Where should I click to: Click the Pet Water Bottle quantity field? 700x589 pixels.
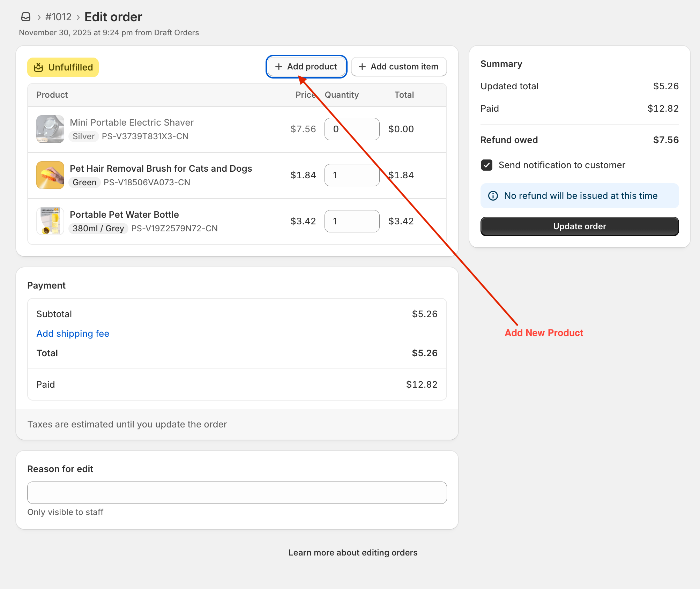pos(352,221)
